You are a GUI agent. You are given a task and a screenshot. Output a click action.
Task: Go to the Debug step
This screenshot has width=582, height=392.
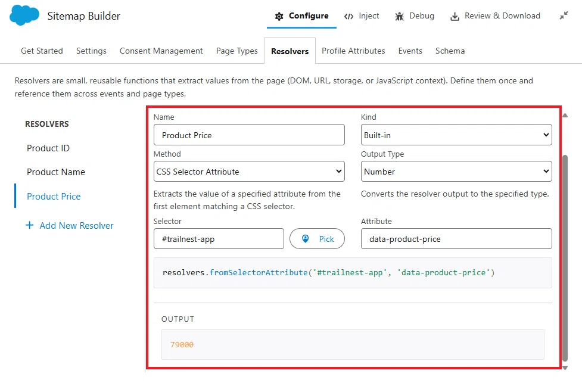(x=415, y=16)
